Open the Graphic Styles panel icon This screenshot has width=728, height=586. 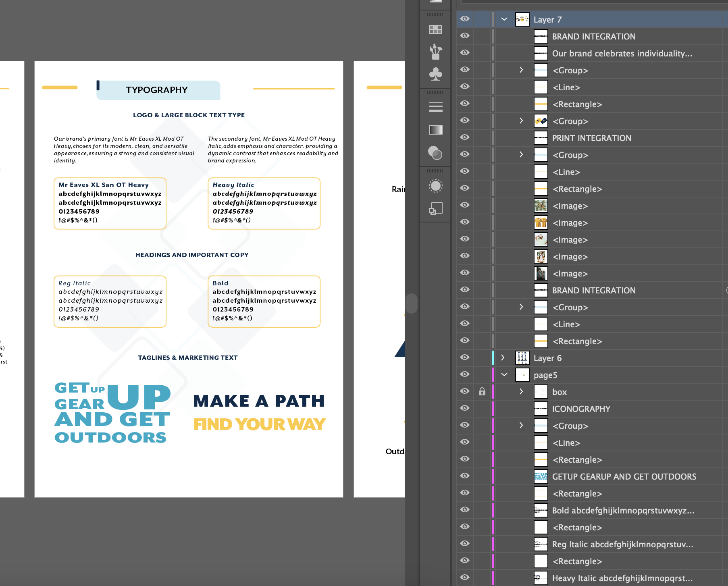point(435,208)
